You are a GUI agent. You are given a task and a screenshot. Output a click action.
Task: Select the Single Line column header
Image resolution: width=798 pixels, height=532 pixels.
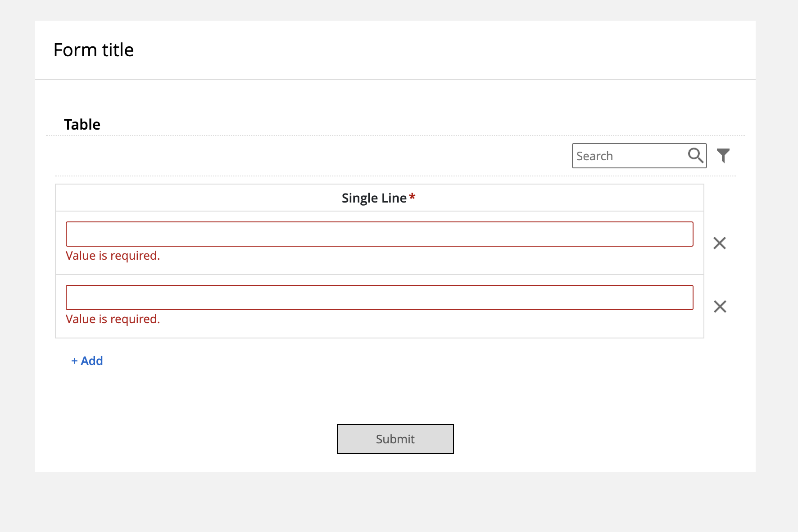pos(379,198)
